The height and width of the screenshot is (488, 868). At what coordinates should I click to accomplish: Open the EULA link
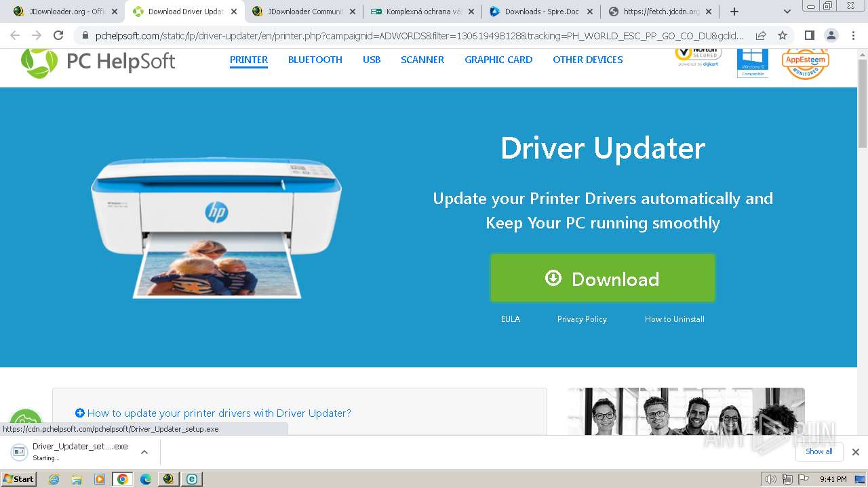point(511,319)
